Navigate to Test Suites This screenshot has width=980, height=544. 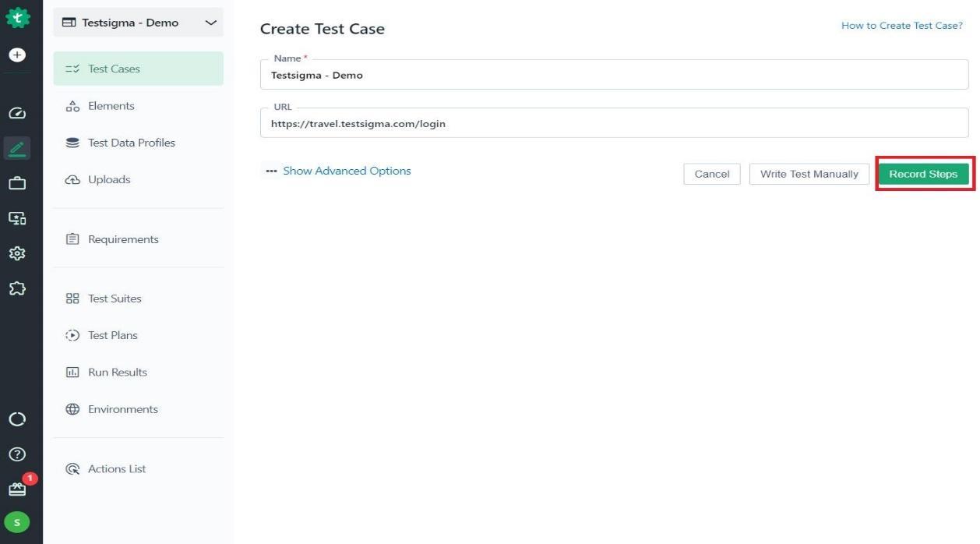click(x=115, y=298)
